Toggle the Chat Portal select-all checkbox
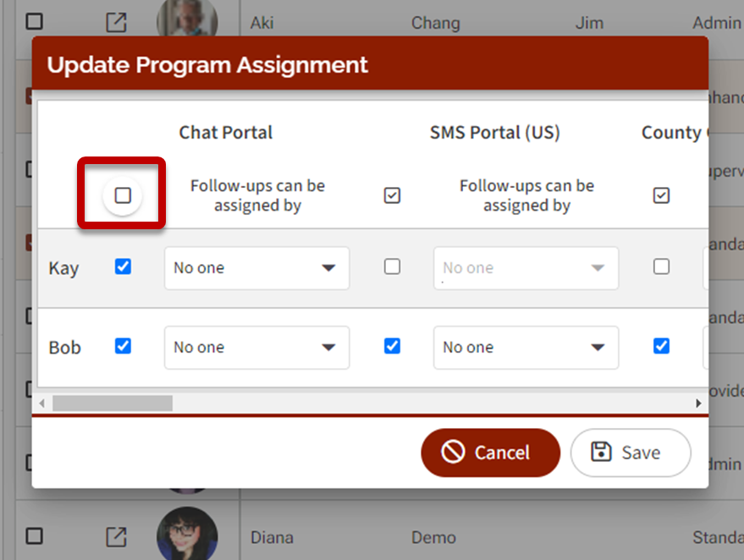This screenshot has width=744, height=560. [x=124, y=196]
